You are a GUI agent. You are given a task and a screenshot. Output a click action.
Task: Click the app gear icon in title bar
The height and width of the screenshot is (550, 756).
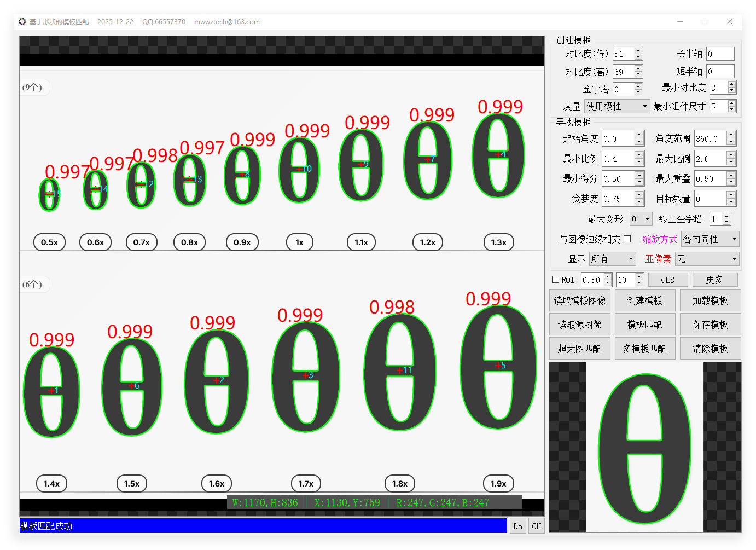22,22
